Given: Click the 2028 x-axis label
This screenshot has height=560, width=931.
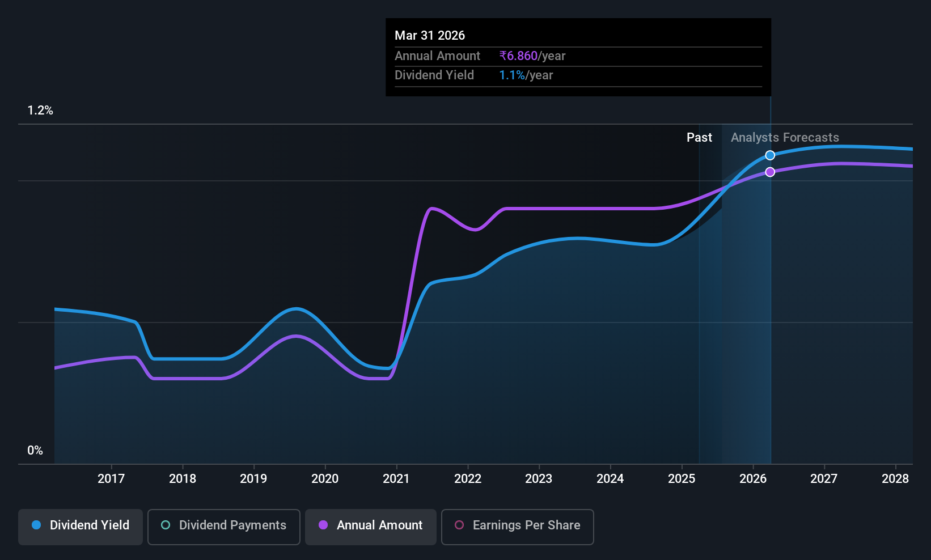Looking at the screenshot, I should [895, 479].
